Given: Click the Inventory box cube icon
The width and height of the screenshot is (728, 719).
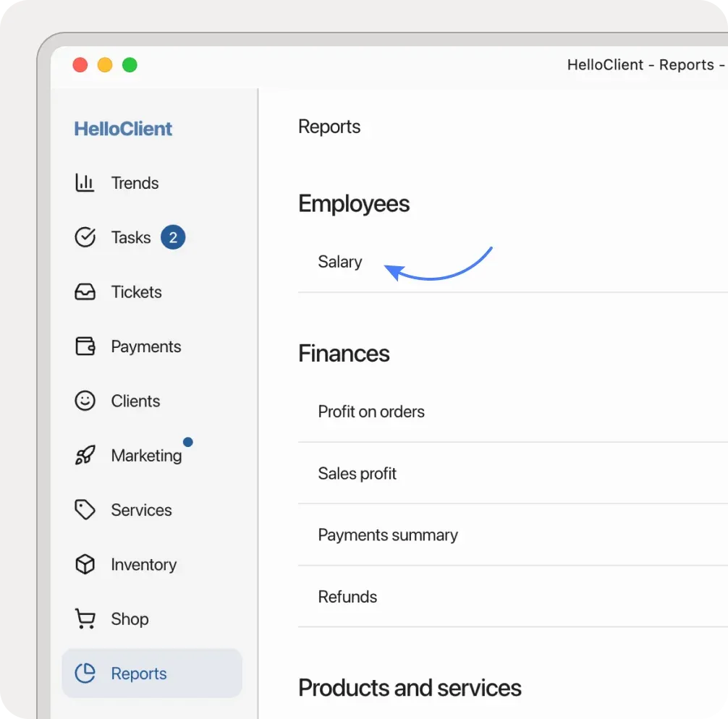Looking at the screenshot, I should [x=85, y=564].
